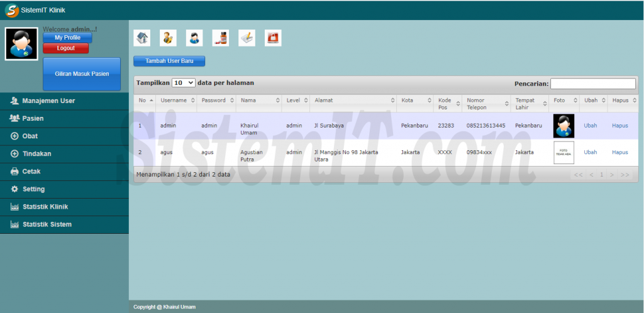Sort table by Alamat column
644x313 pixels.
[353, 103]
